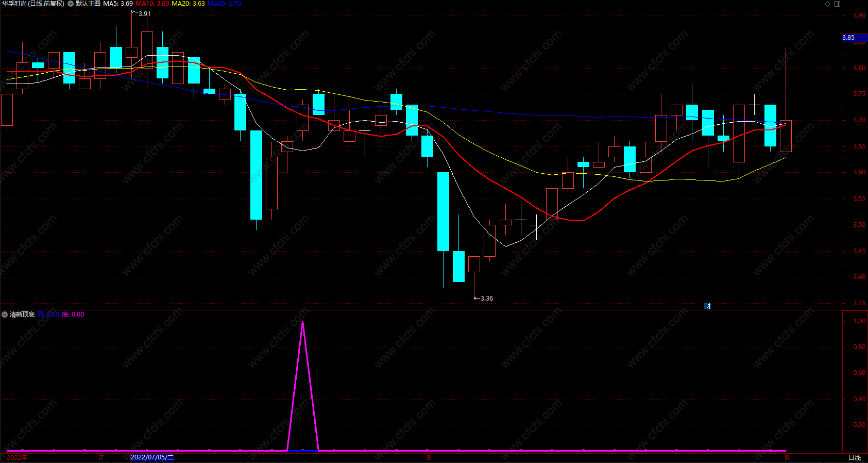Click the 3.50 price axis label
Screen dimensions: 868x463
tap(859, 225)
